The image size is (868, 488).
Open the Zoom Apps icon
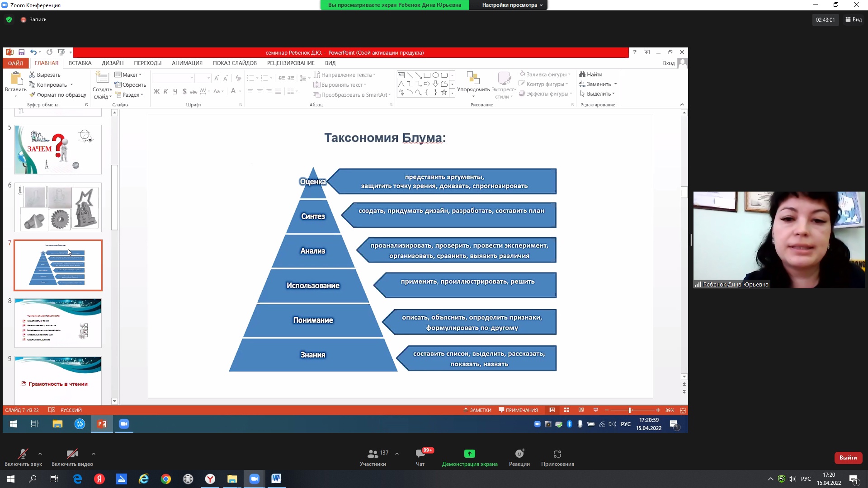coord(557,454)
